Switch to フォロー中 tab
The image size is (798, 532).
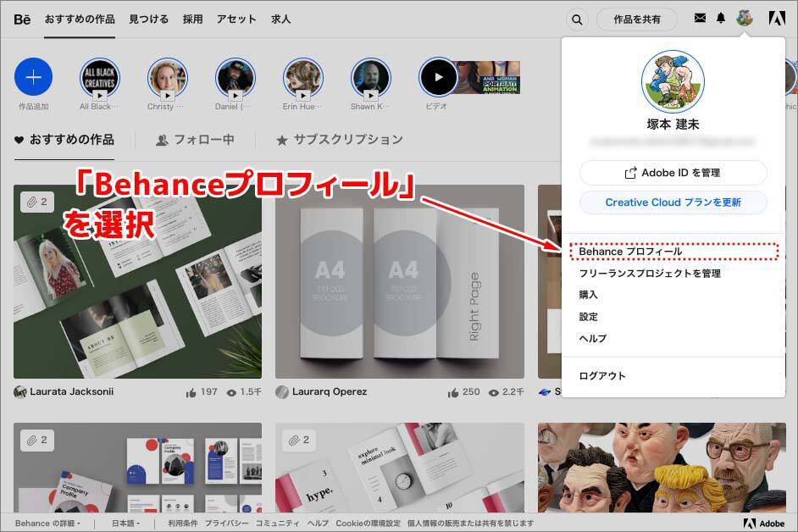pos(195,140)
